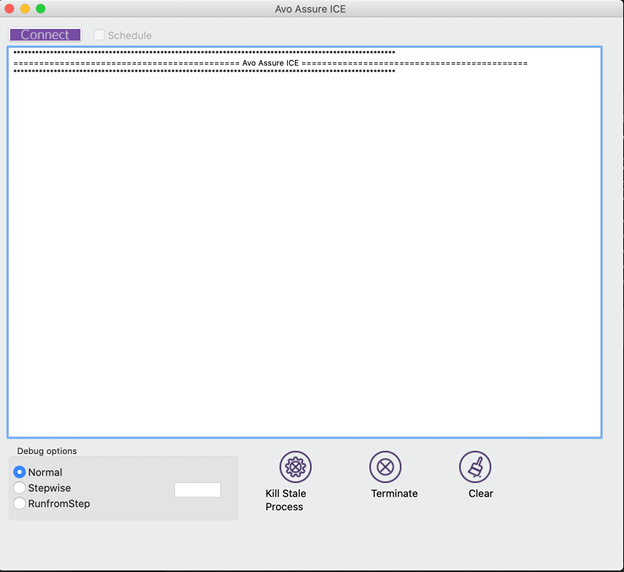Viewport: 624px width, 572px height.
Task: Click the Avo Assure ICE window title
Action: (x=310, y=9)
